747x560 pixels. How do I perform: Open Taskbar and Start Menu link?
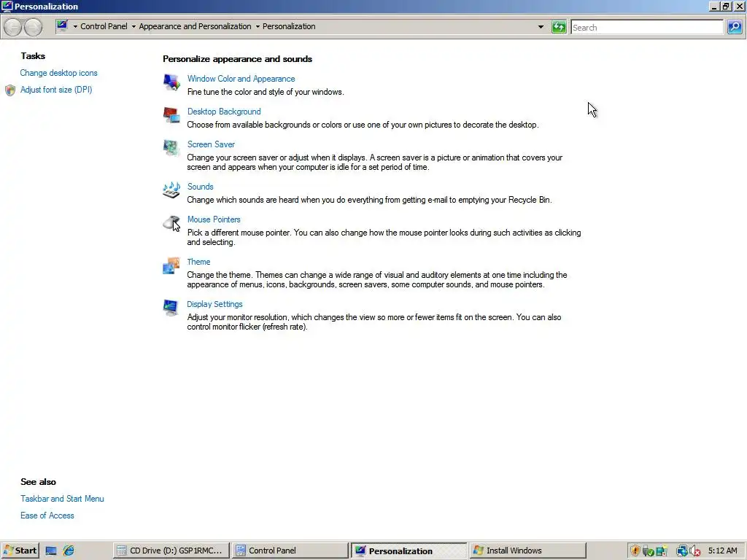(62, 499)
